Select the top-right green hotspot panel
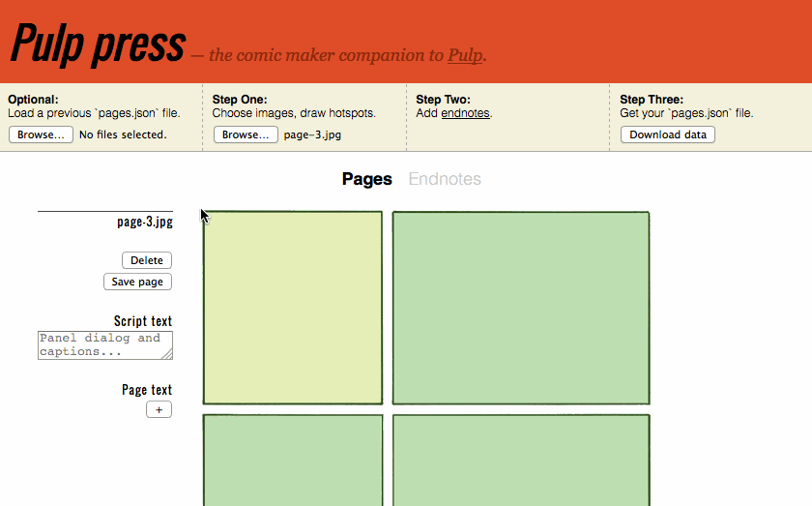Viewport: 812px width, 506px height. pos(521,308)
